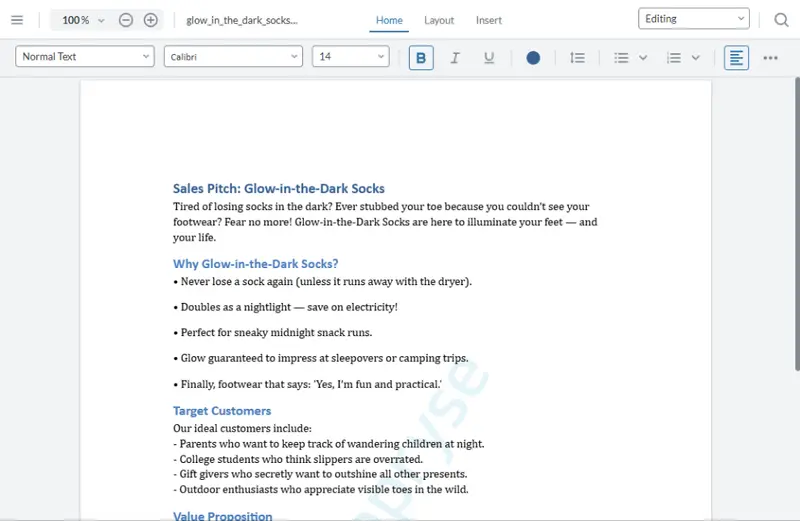Open more toolbar options ellipsis
The image size is (800, 521).
(x=770, y=58)
